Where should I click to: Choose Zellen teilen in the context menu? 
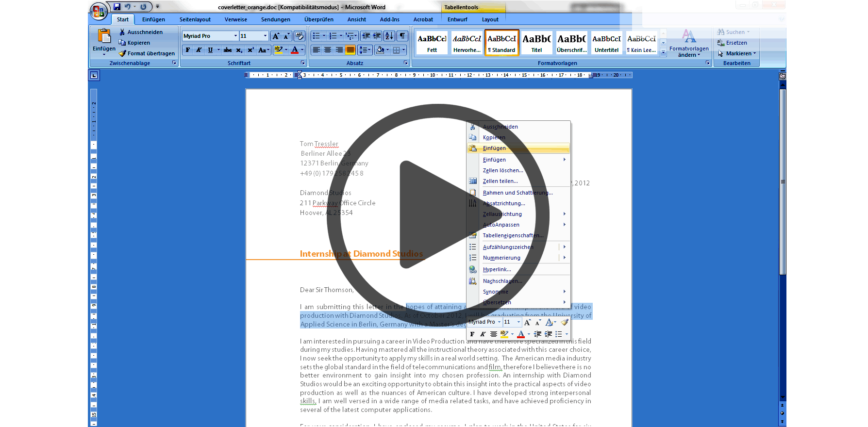click(500, 181)
